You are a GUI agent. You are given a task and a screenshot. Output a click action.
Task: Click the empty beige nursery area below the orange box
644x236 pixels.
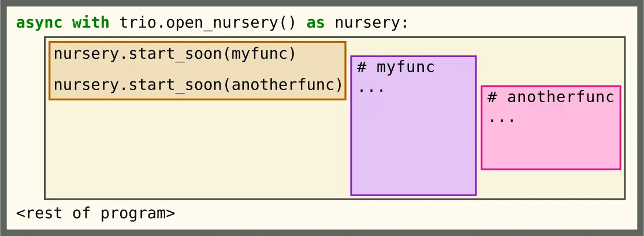tap(197, 150)
